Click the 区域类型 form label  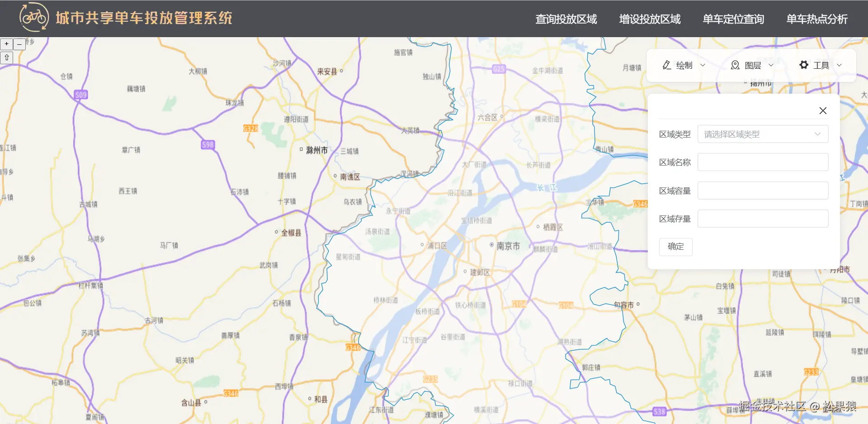(x=675, y=134)
